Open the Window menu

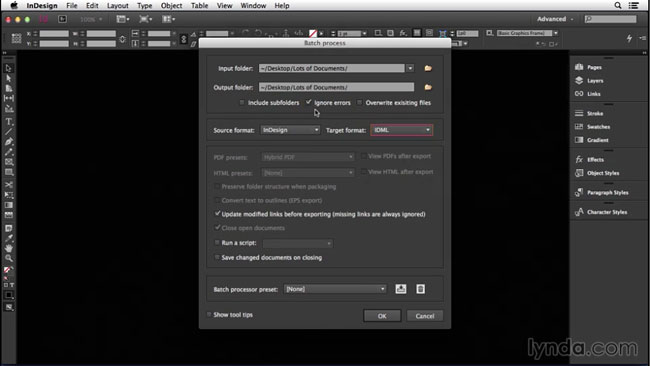pyautogui.click(x=253, y=5)
